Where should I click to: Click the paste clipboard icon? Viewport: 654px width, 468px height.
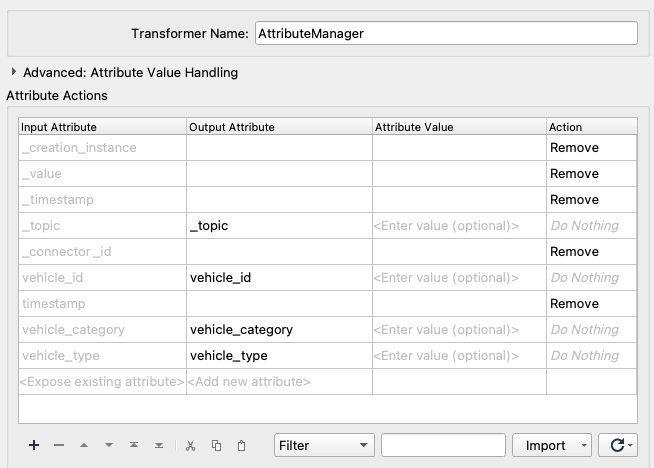point(241,445)
